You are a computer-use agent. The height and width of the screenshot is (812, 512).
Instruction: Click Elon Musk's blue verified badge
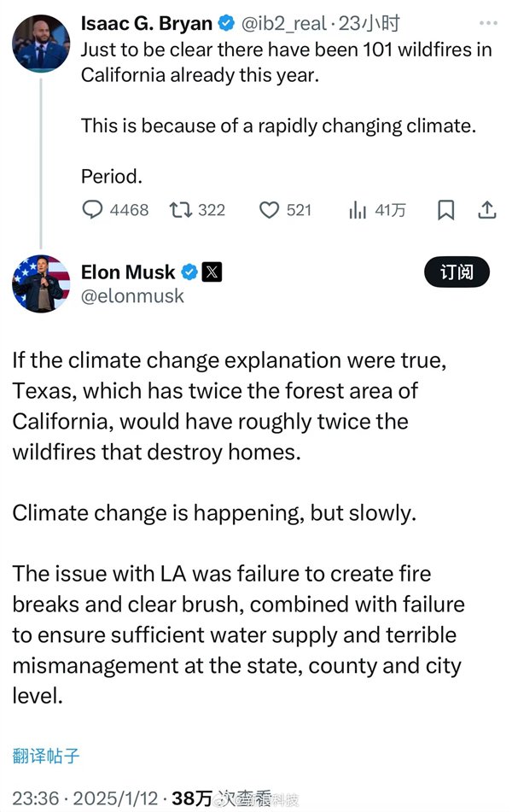pos(189,272)
